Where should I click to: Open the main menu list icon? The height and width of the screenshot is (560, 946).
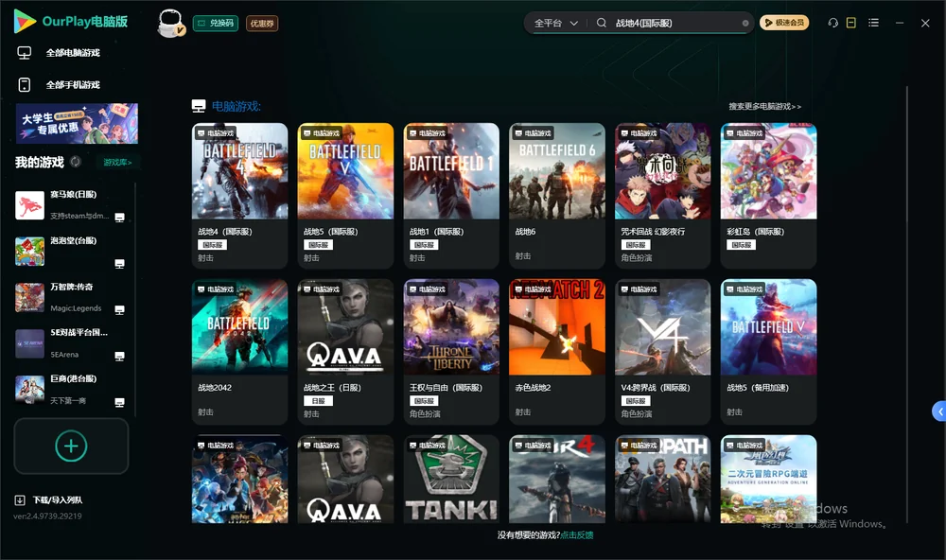point(873,23)
